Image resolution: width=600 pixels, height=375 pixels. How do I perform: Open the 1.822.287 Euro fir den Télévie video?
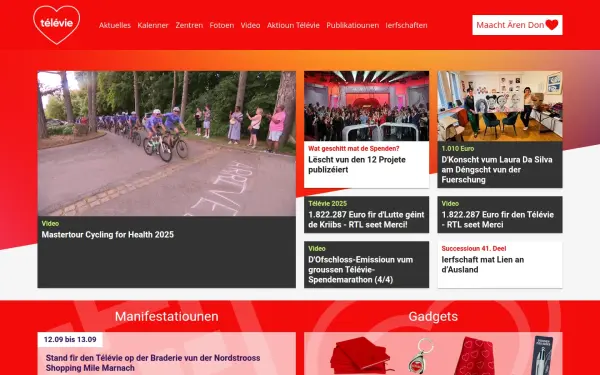tap(497, 219)
